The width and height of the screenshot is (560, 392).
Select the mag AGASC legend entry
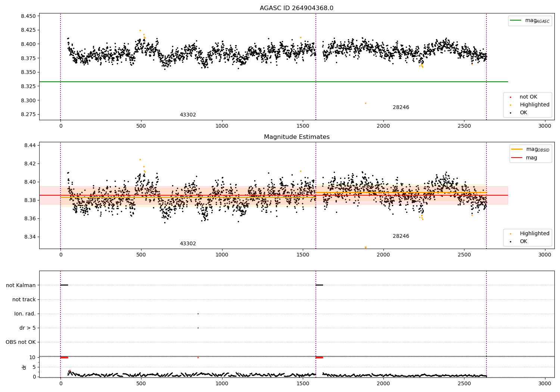coord(530,21)
